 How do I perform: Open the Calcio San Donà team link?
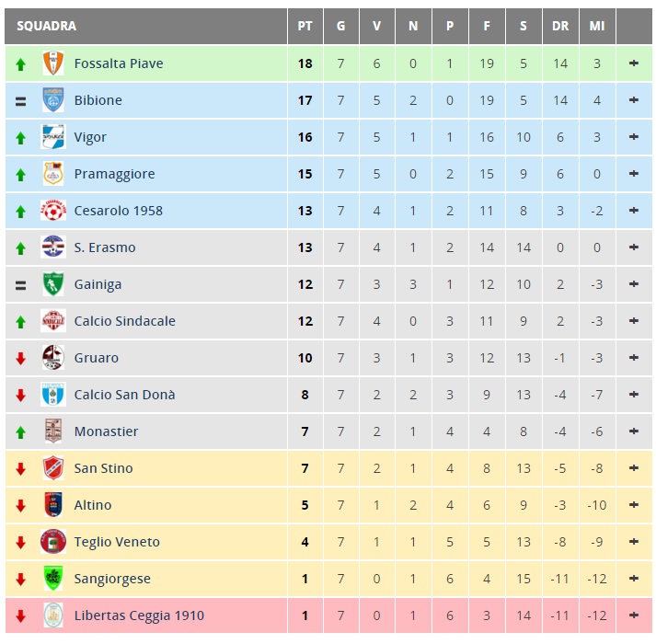coord(125,395)
